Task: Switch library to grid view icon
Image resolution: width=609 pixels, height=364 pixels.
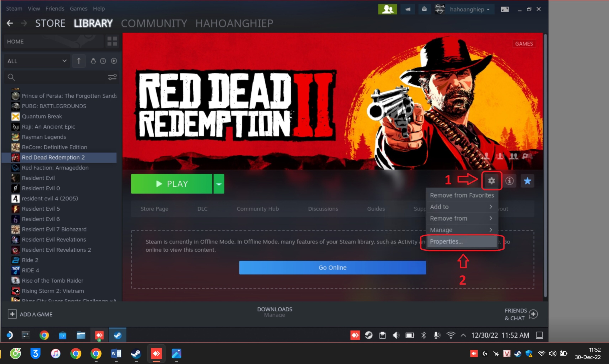Action: click(112, 41)
